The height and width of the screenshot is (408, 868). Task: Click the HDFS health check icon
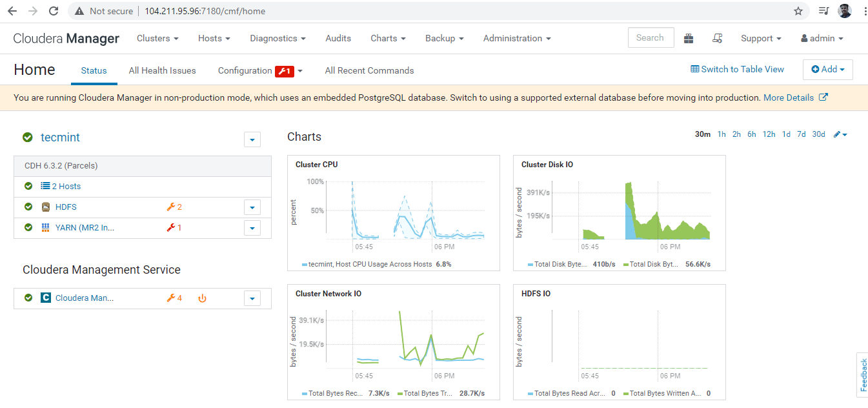pos(28,207)
